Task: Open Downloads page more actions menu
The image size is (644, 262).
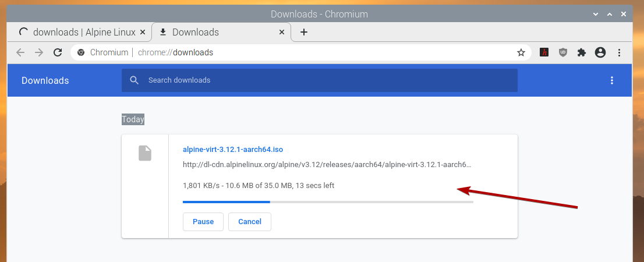Action: [611, 80]
